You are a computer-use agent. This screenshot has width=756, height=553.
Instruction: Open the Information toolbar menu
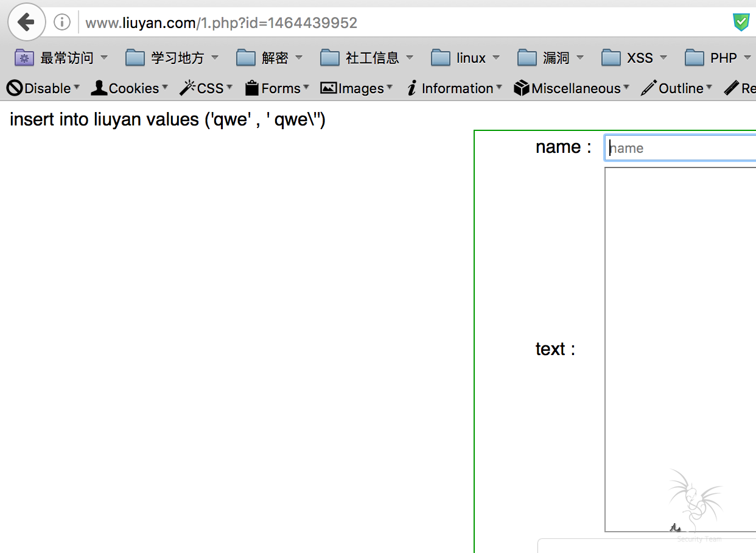(x=454, y=88)
